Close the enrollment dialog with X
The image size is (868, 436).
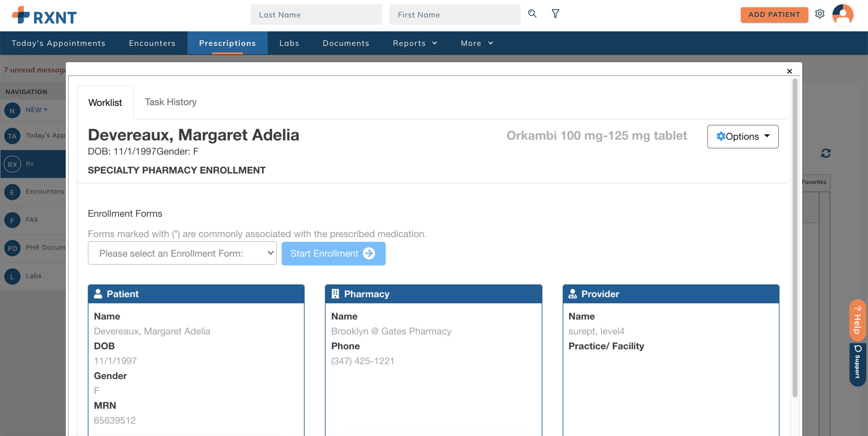coord(789,71)
